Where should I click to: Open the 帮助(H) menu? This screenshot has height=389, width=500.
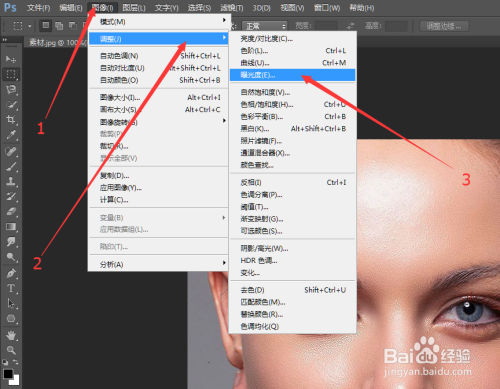362,8
